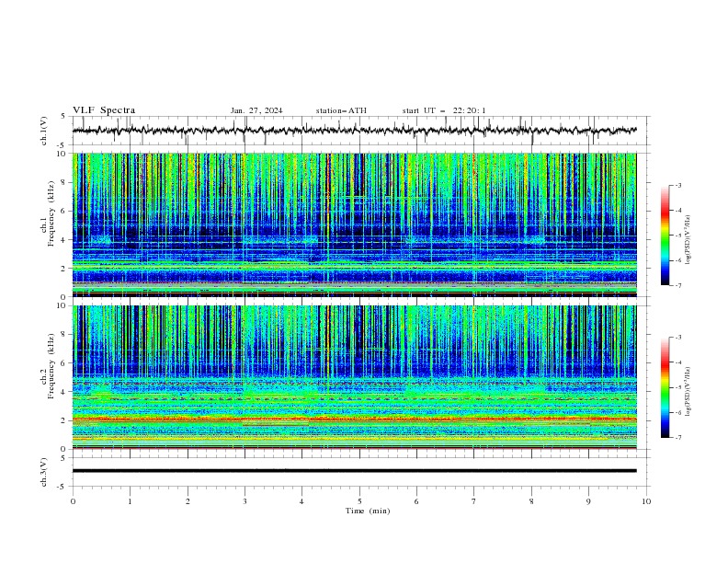Click tick label "9" on the Time axis

588,501
